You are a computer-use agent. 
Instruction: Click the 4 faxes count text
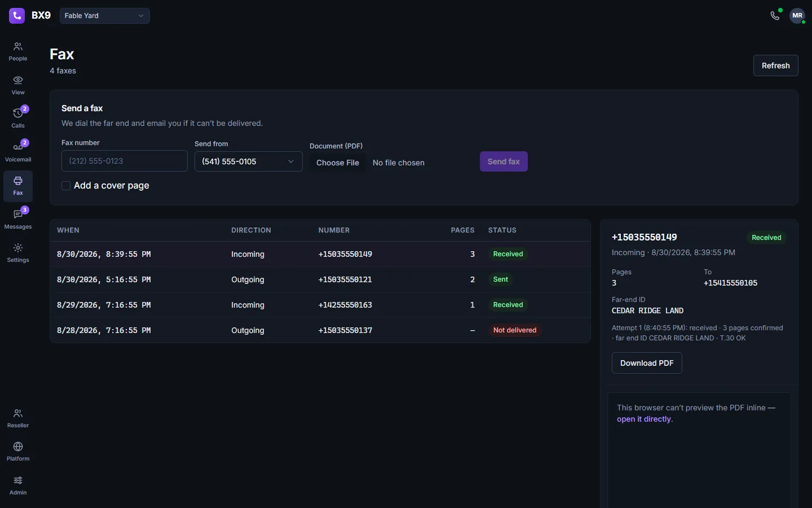point(63,71)
